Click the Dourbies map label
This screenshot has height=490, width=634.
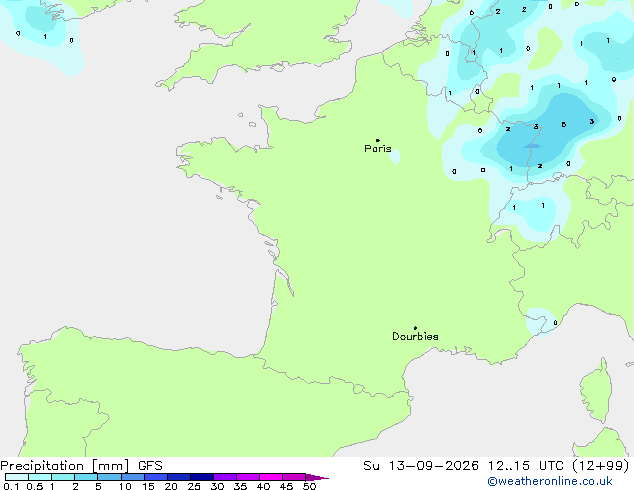pos(415,336)
